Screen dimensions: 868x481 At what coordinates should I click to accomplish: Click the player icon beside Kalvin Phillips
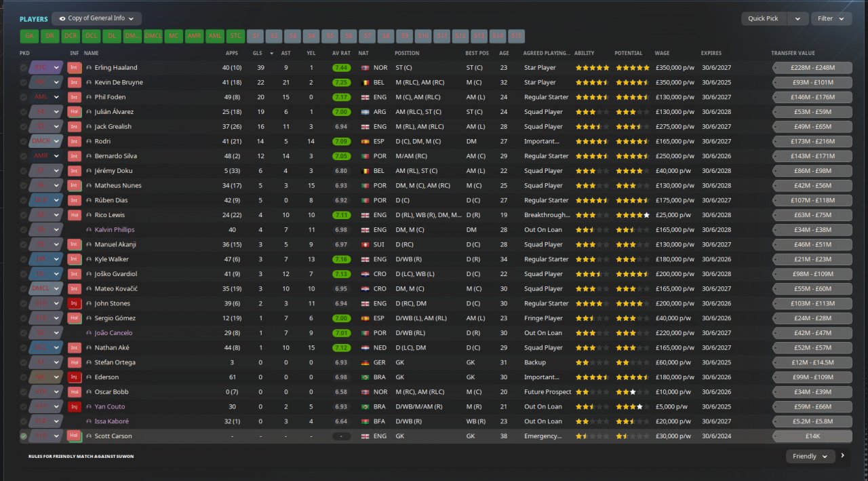[x=89, y=230]
